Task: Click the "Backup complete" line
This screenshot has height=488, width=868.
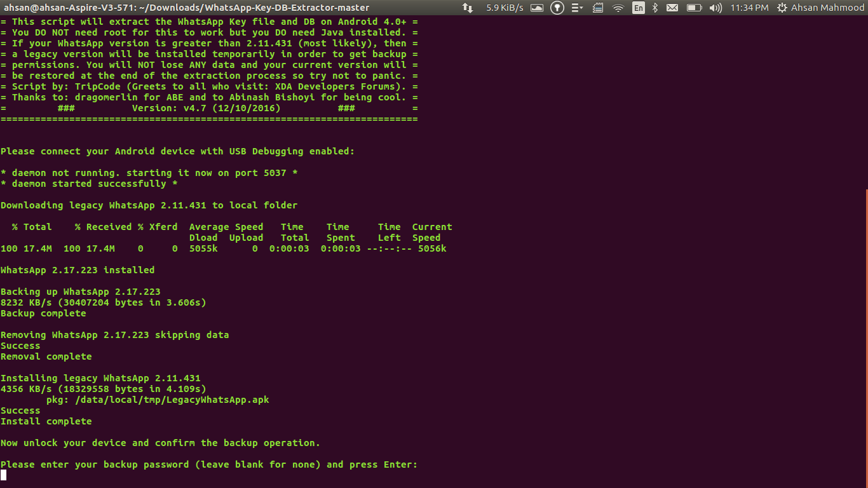Action: click(43, 313)
